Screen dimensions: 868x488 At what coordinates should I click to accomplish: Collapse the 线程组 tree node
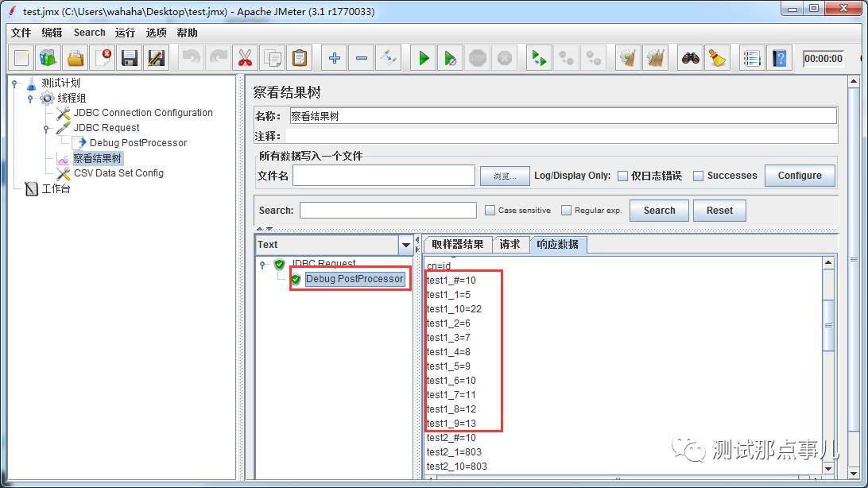pyautogui.click(x=30, y=99)
